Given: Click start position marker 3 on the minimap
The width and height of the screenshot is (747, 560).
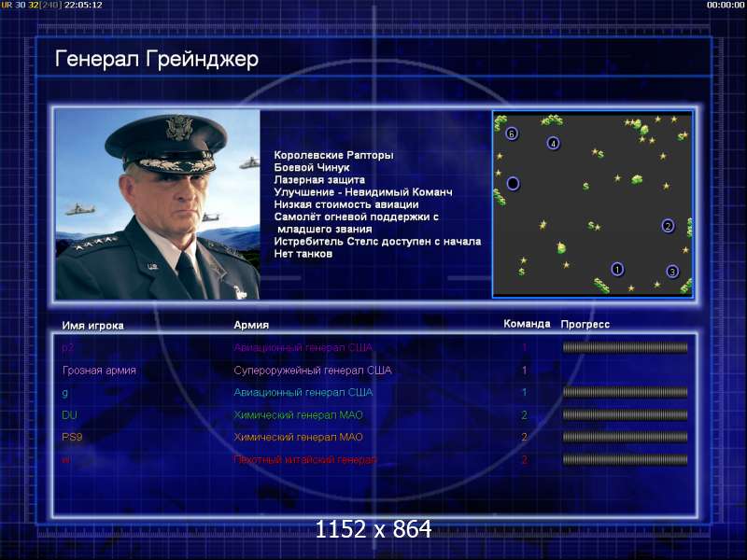Looking at the screenshot, I should [x=672, y=272].
